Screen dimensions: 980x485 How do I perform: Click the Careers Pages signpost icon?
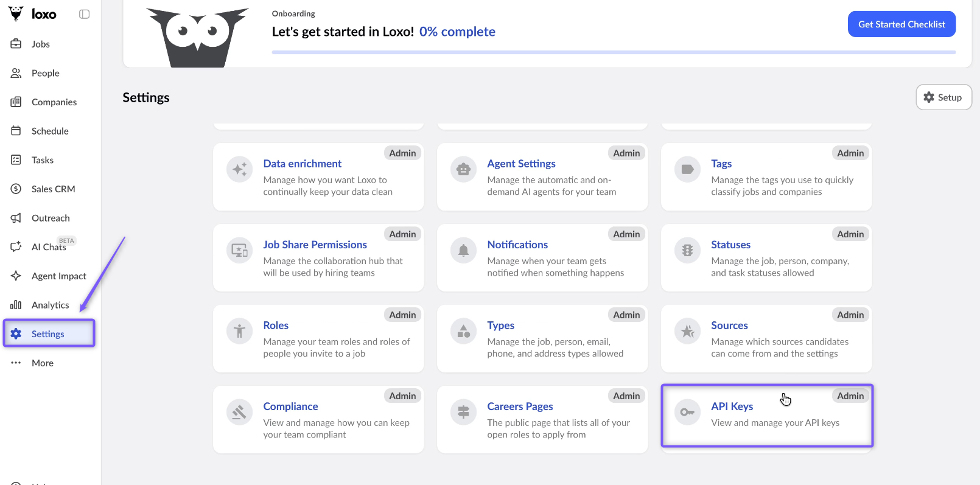tap(464, 412)
